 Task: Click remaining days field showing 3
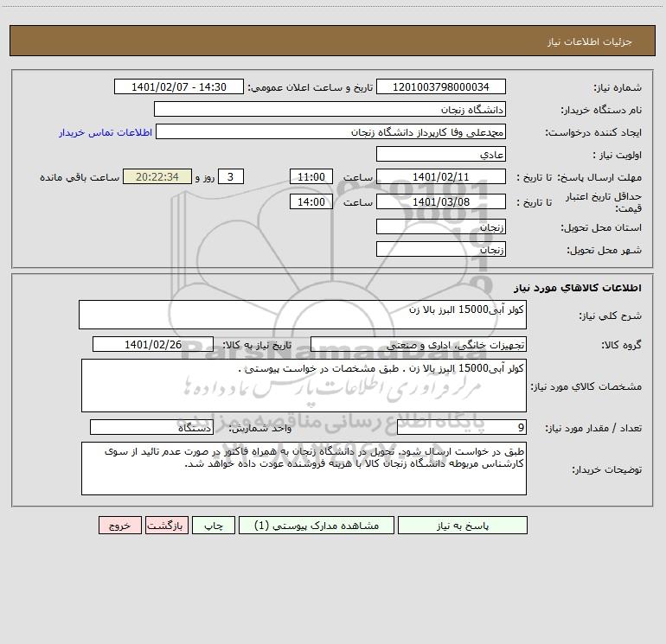click(231, 176)
